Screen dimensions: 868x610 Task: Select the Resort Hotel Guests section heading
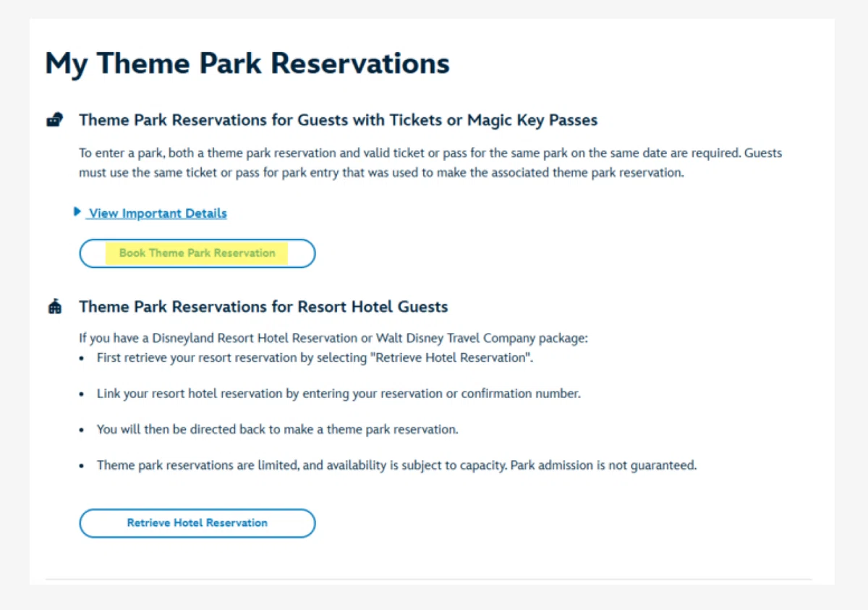coord(263,307)
